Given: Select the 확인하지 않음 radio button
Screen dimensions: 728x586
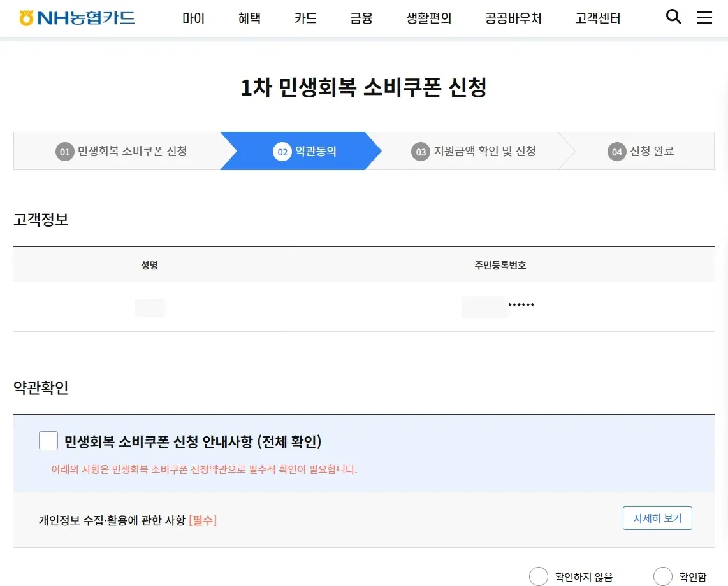Looking at the screenshot, I should pos(539,576).
